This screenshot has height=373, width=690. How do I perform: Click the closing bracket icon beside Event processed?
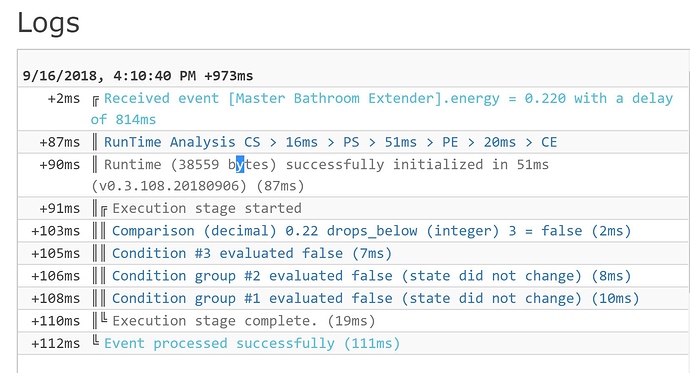click(x=95, y=340)
